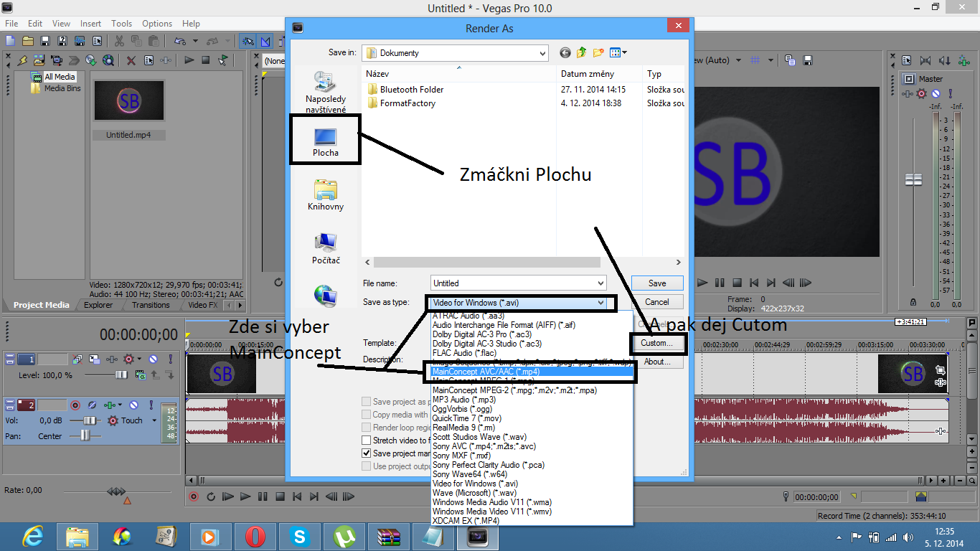Image resolution: width=980 pixels, height=551 pixels.
Task: Click the About... button
Action: pos(657,362)
